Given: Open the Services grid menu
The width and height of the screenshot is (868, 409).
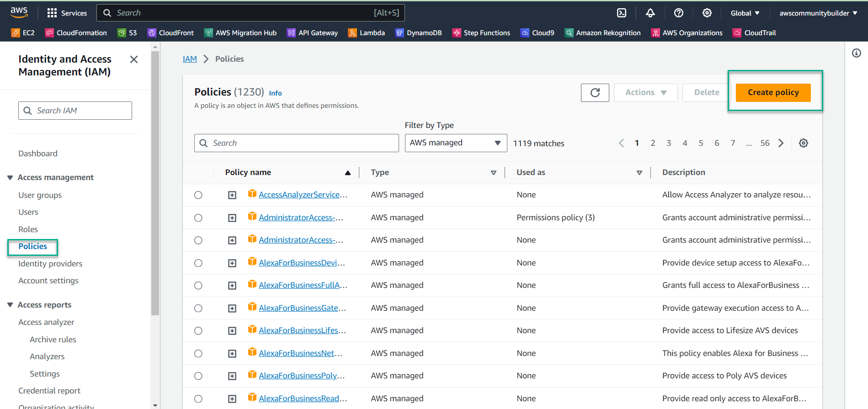Looking at the screenshot, I should pyautogui.click(x=67, y=13).
